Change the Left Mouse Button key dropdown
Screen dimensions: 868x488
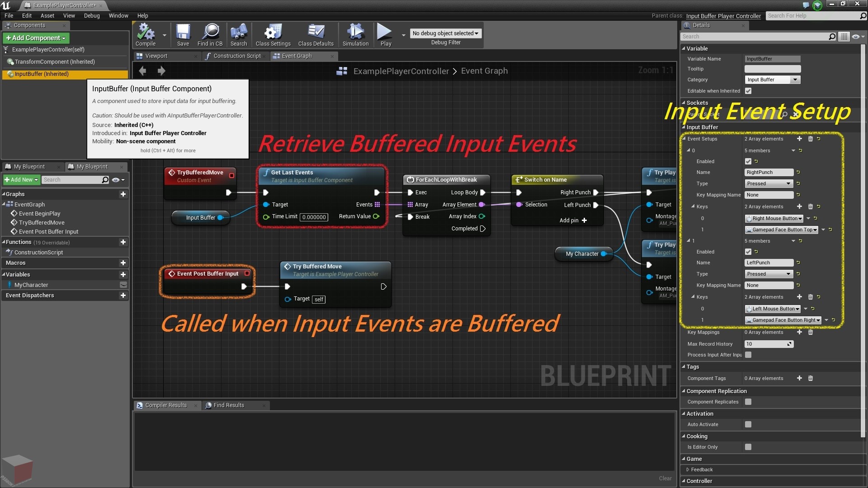773,309
